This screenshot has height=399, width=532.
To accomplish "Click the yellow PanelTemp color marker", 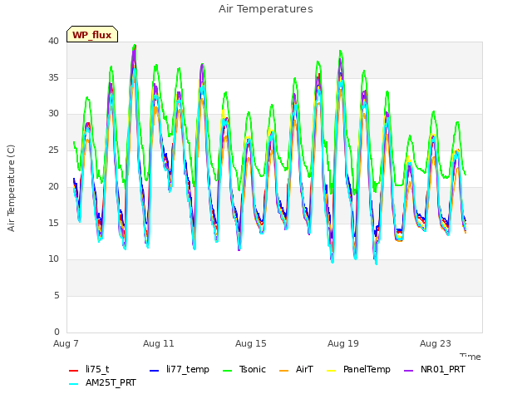I will point(331,371).
